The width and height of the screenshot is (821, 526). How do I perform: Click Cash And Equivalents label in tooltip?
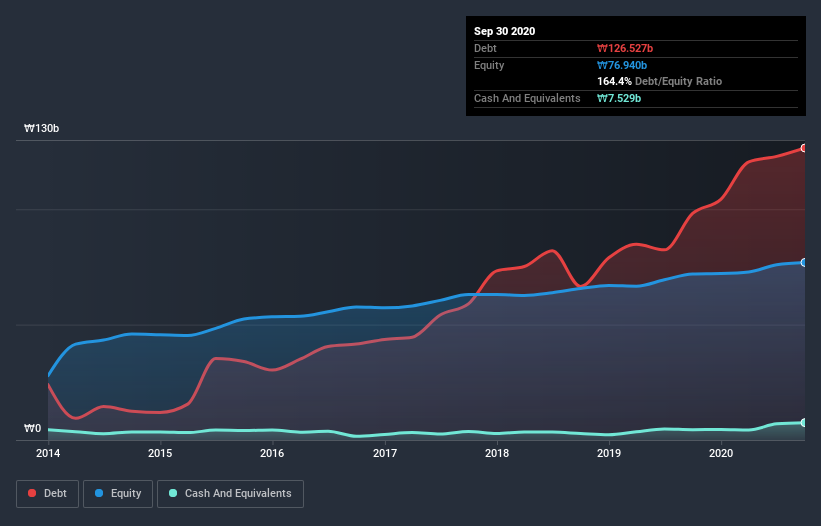[527, 98]
